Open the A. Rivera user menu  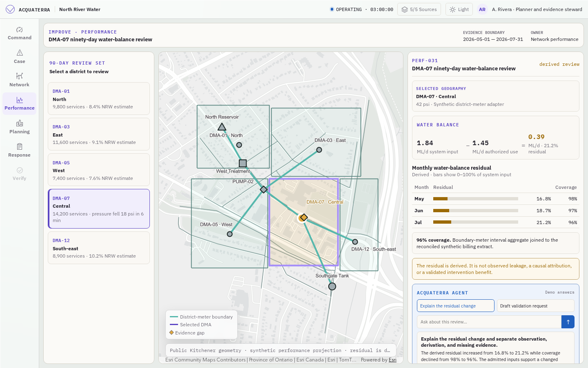pyautogui.click(x=530, y=9)
